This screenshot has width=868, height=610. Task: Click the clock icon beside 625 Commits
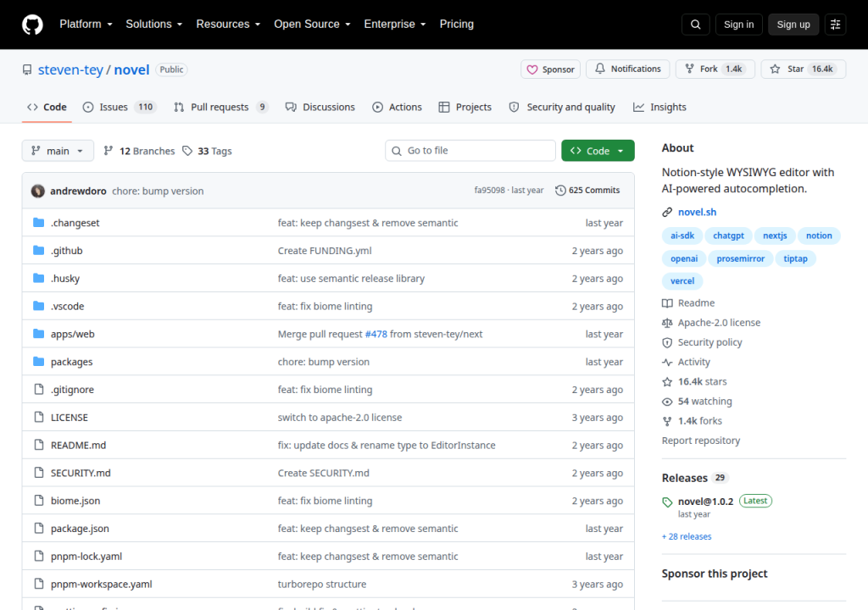click(560, 191)
